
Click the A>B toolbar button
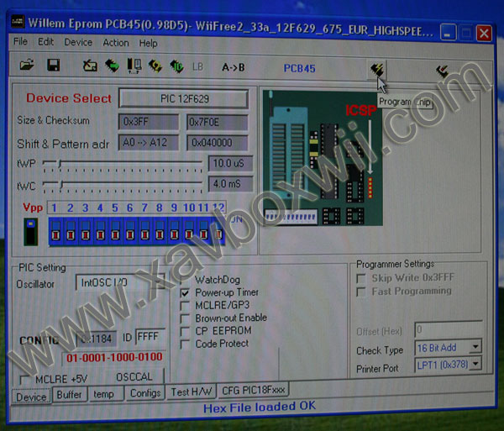click(x=233, y=66)
